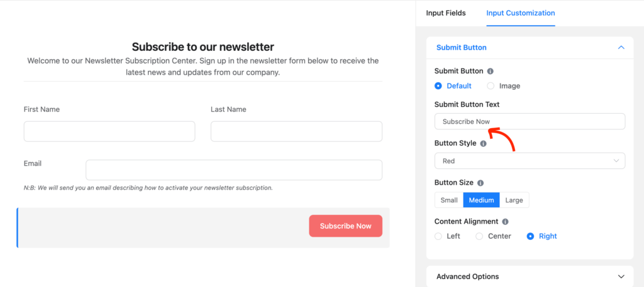Click info icon next to Submit Button label
This screenshot has width=644, height=287.
coord(490,72)
